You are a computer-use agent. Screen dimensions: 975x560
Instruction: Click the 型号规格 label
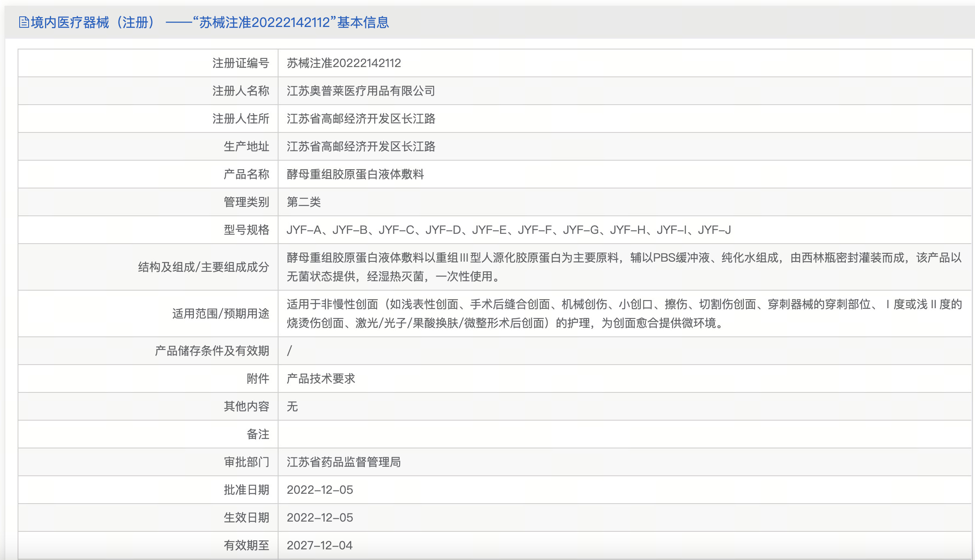[246, 230]
